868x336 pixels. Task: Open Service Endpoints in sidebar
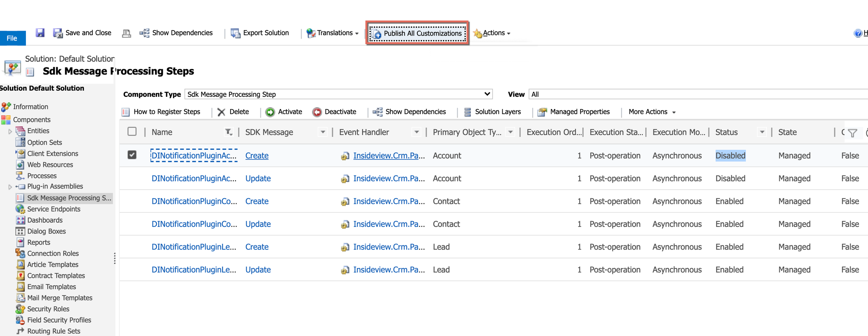click(x=54, y=209)
